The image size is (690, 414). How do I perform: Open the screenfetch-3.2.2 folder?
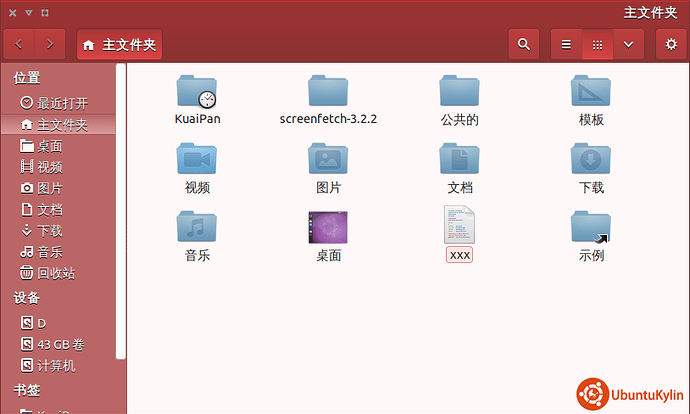click(328, 91)
